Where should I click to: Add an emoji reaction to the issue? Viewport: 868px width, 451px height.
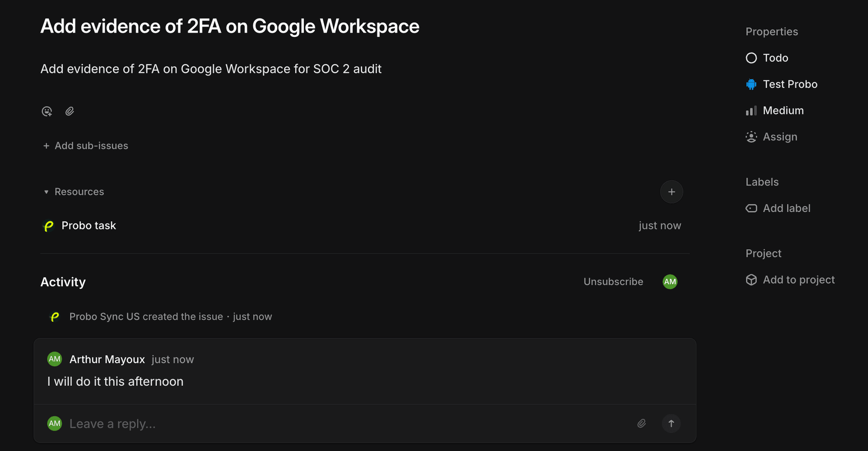[47, 111]
